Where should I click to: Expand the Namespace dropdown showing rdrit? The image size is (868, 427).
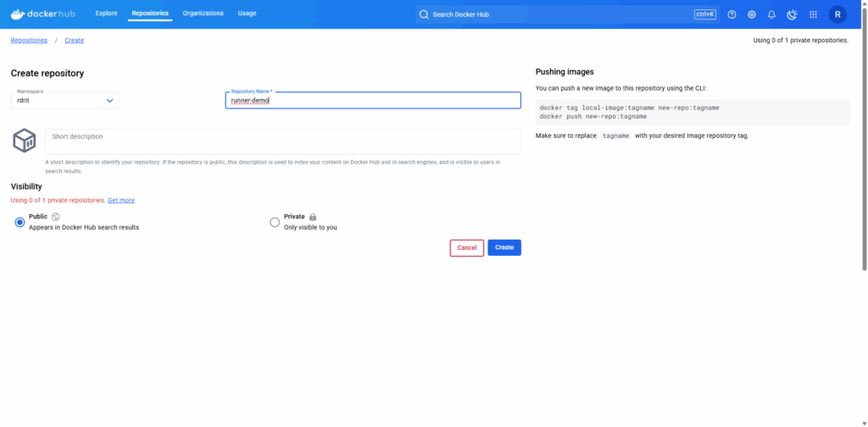[x=65, y=101]
